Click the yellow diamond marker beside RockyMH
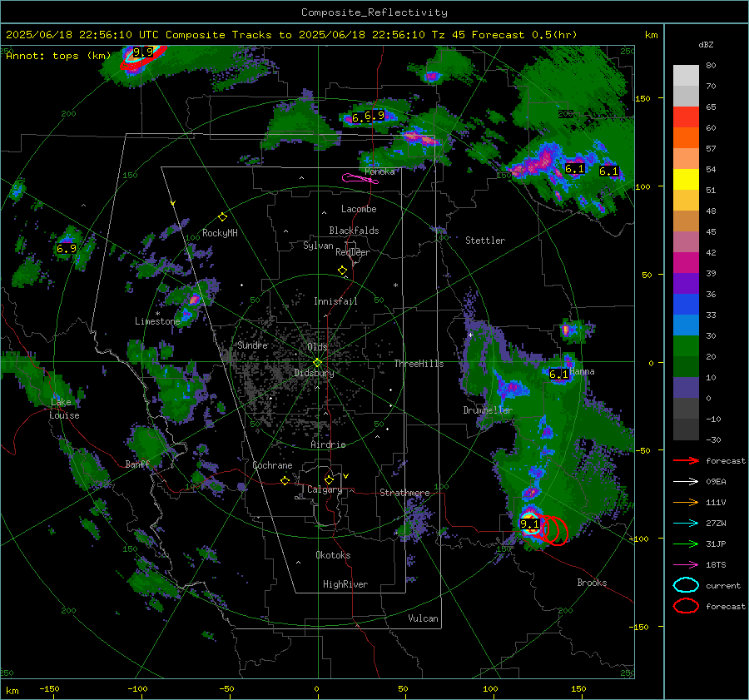The image size is (749, 700). (222, 217)
